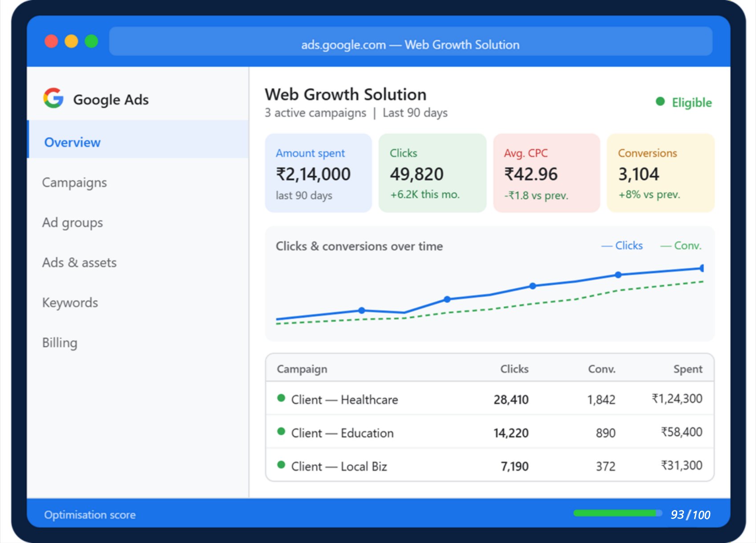The width and height of the screenshot is (756, 543).
Task: Click the Clicks metric card
Action: (x=433, y=173)
